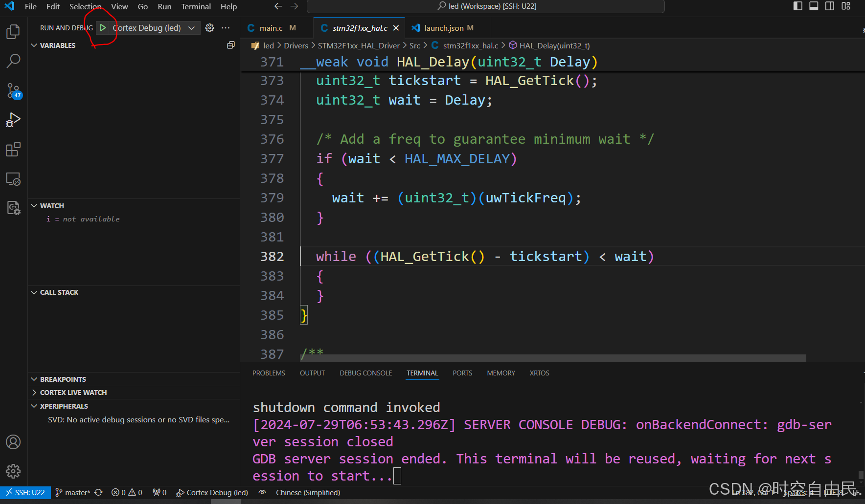Open Source Control with 47 changes

pyautogui.click(x=13, y=90)
